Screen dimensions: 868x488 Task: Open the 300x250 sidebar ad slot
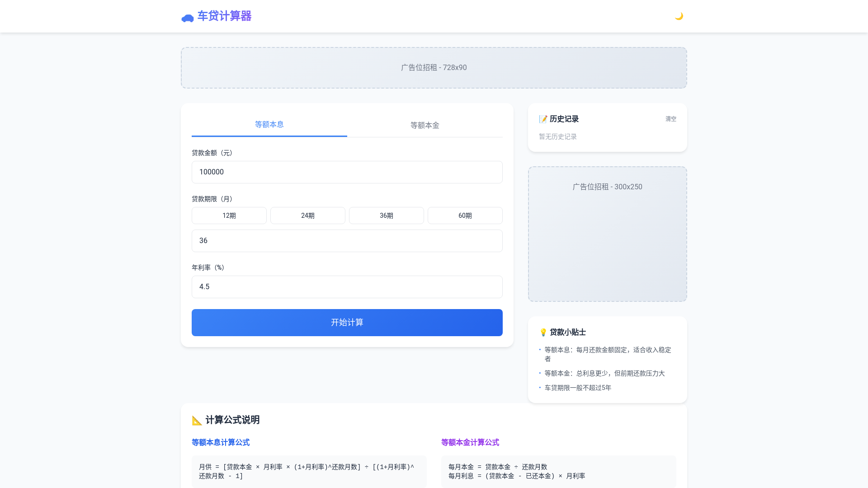(x=608, y=234)
